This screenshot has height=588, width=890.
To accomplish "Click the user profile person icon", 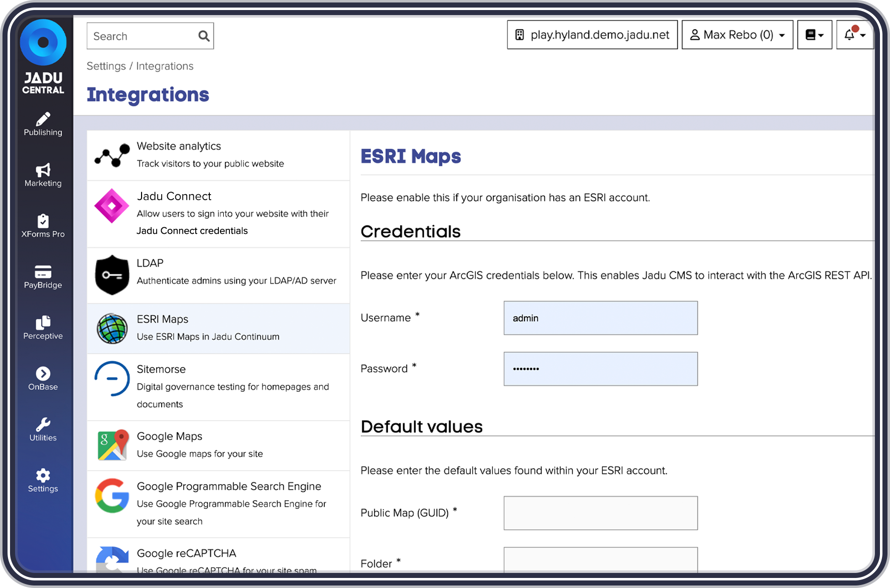I will [x=695, y=35].
